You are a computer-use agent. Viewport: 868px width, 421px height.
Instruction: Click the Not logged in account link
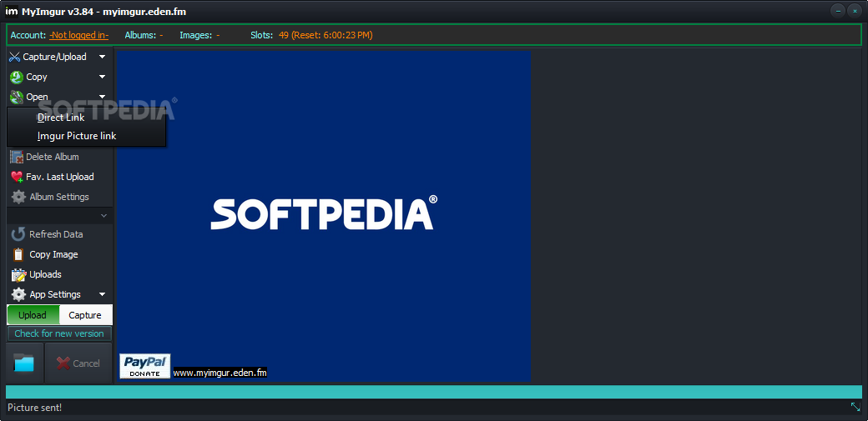79,35
